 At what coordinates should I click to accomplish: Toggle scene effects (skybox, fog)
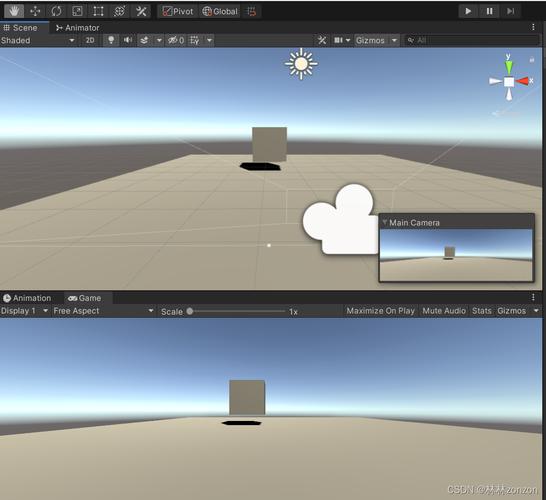(x=144, y=40)
